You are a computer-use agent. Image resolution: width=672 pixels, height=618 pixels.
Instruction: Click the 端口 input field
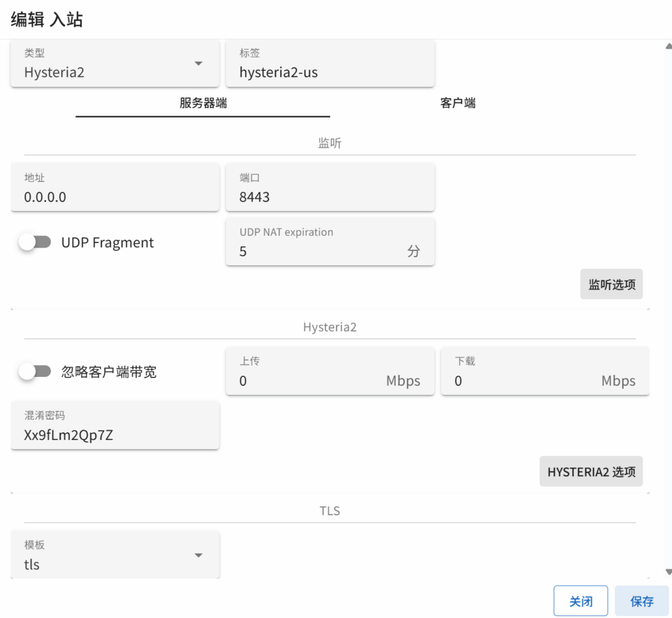[329, 197]
